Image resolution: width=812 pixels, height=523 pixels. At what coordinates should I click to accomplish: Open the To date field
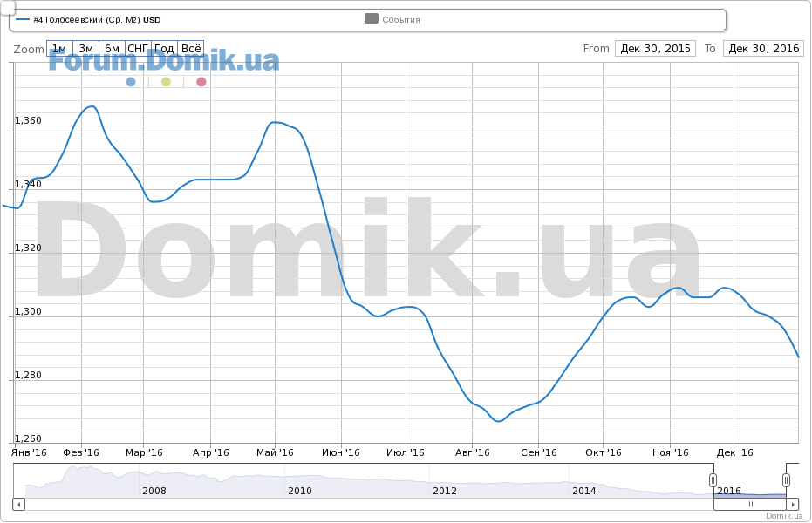(x=763, y=49)
